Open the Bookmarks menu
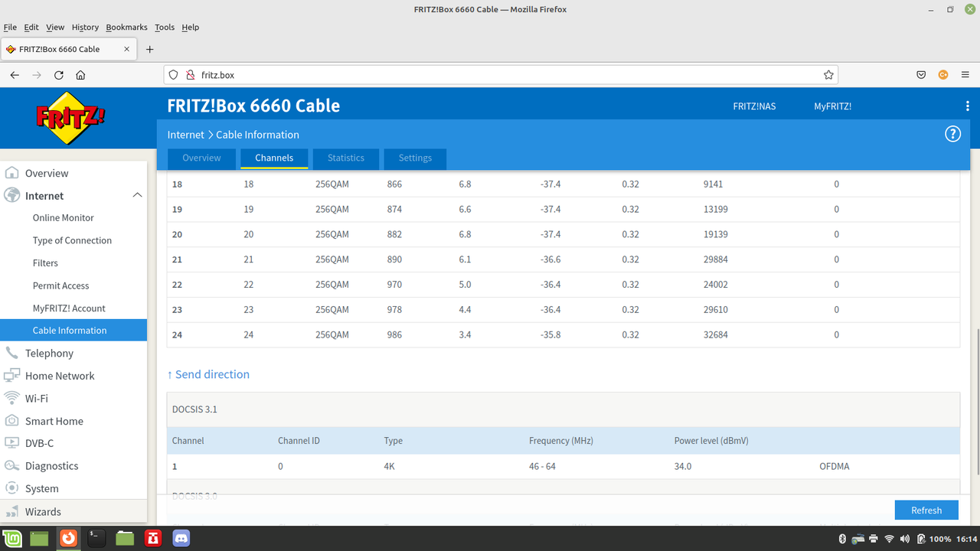Screen dimensions: 980x551 126,27
